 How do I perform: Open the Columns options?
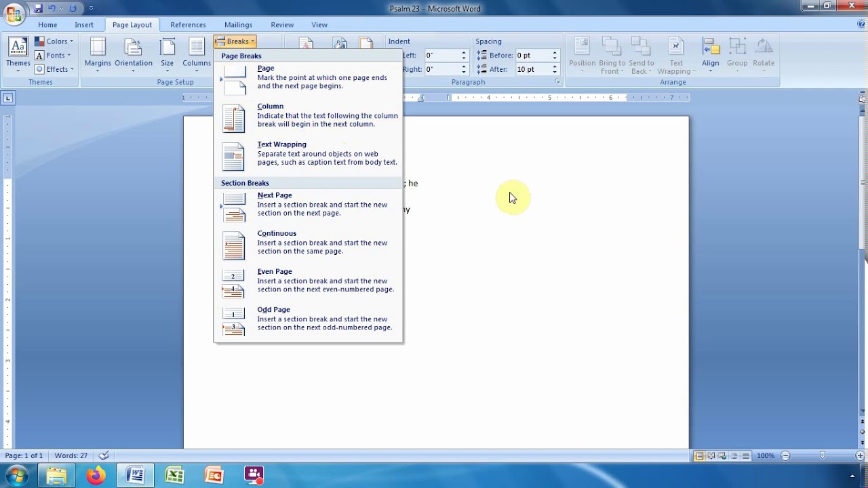point(197,55)
